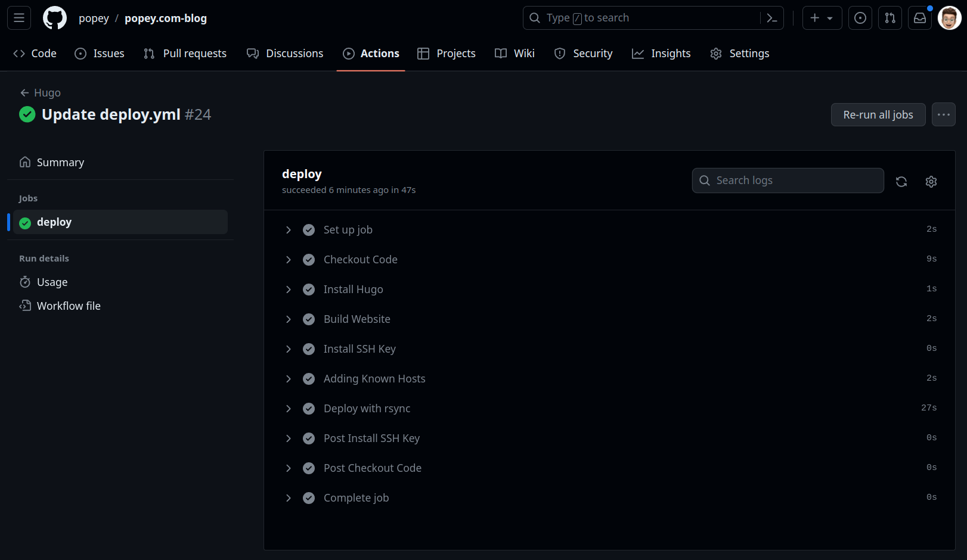Open the global pull requests icon
Image resolution: width=967 pixels, height=560 pixels.
point(890,18)
